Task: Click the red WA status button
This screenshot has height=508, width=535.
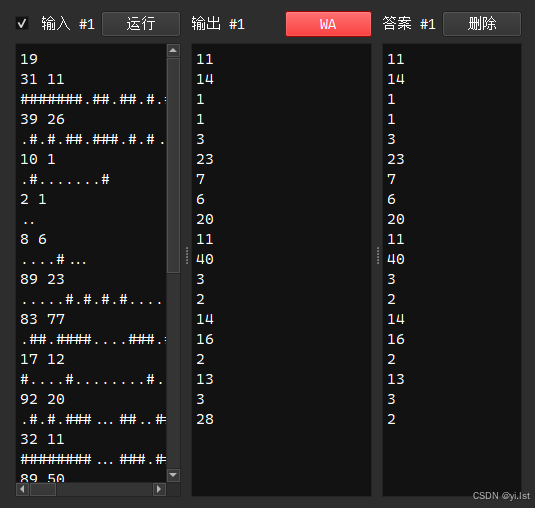Action: tap(328, 24)
